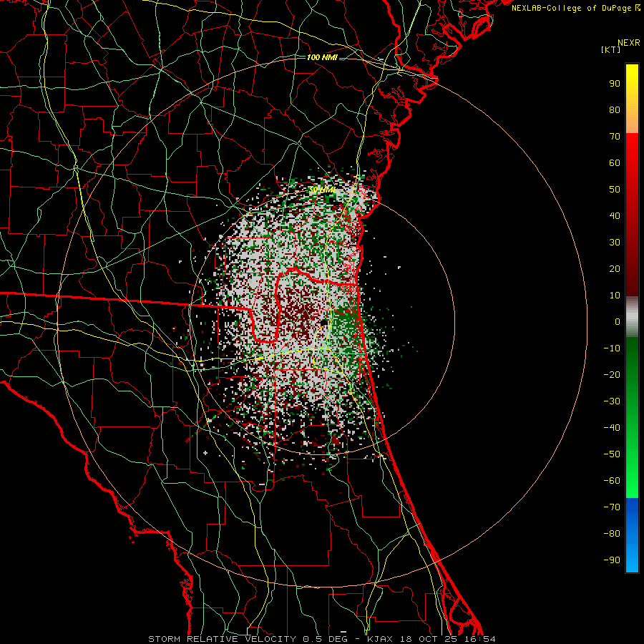Click the positive 70 knot scale label

click(615, 137)
